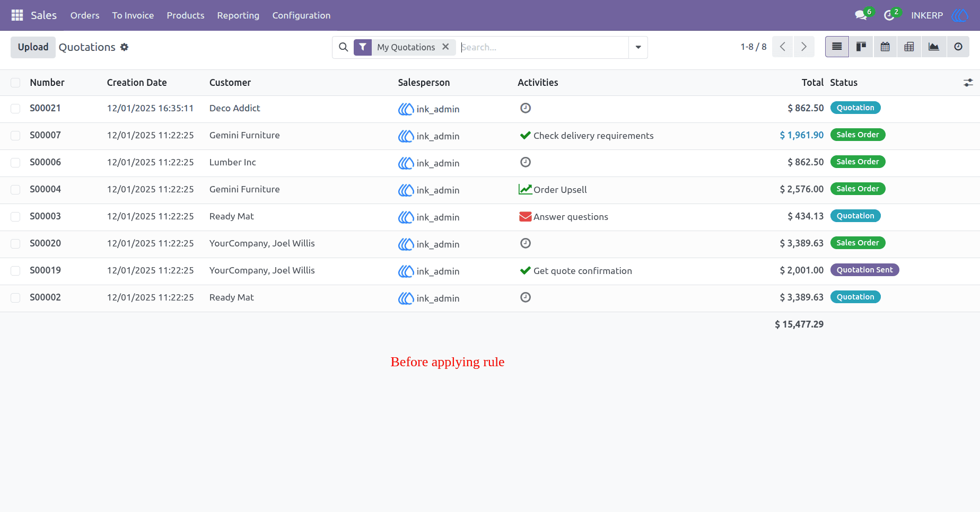
Task: Switch to pivot table view
Action: pos(909,47)
